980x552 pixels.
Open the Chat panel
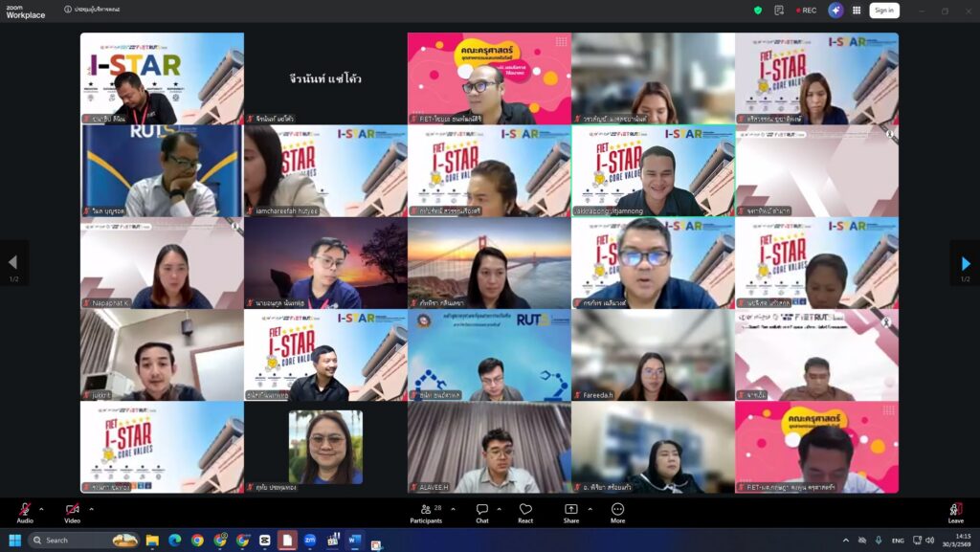coord(481,513)
